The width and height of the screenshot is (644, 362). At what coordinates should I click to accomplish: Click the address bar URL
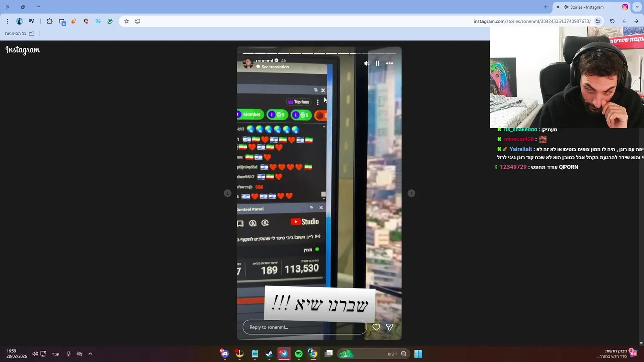[532, 21]
